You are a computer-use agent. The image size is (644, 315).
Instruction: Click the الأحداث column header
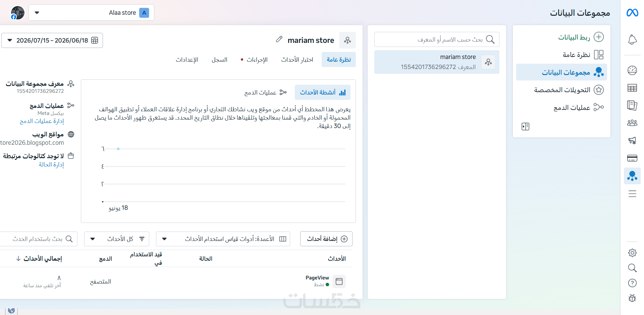tap(337, 259)
